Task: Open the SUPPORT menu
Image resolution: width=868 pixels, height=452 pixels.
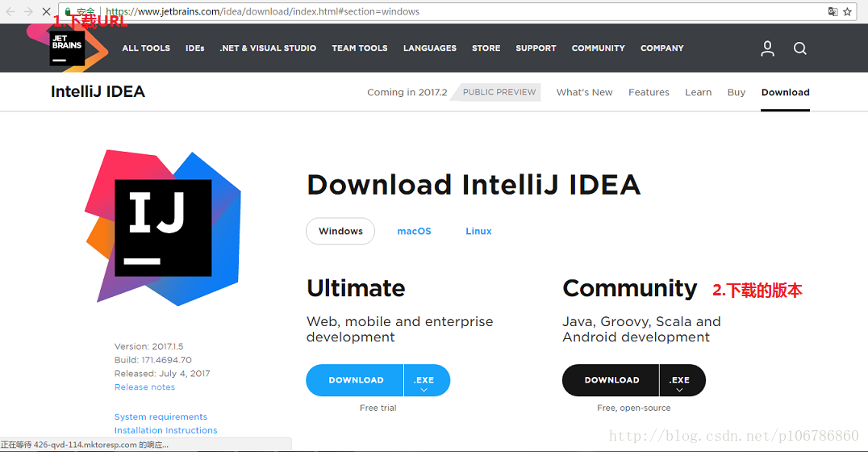Action: click(x=536, y=48)
